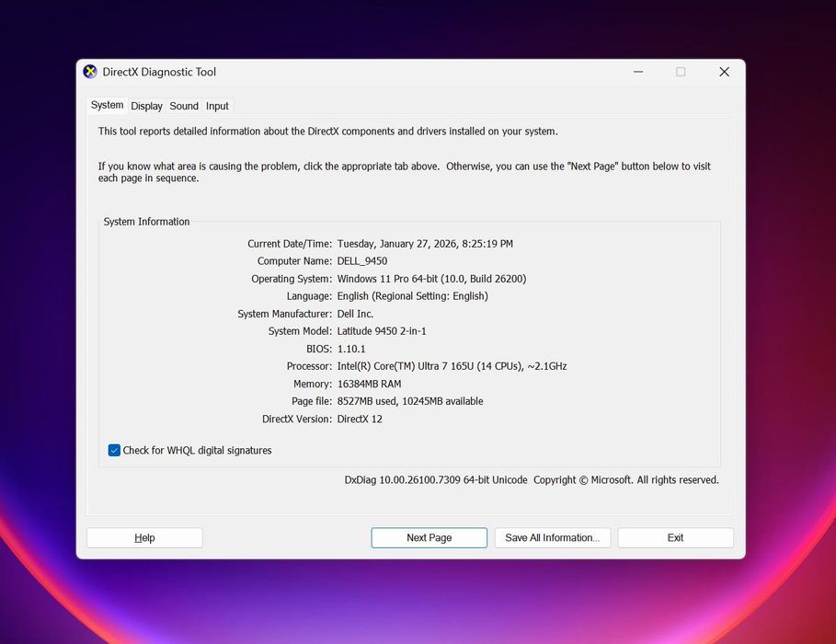Switch to the Input tab
The width and height of the screenshot is (836, 644).
(x=217, y=106)
